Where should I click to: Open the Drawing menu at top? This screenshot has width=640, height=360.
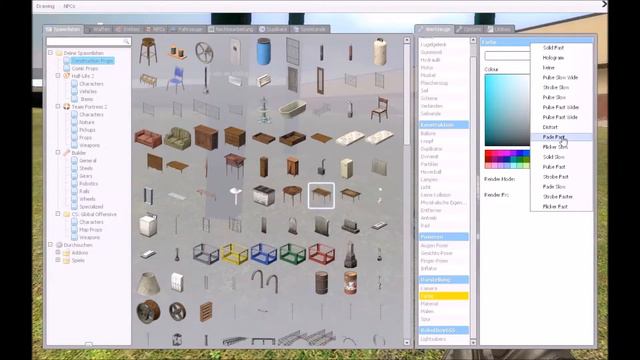click(45, 6)
